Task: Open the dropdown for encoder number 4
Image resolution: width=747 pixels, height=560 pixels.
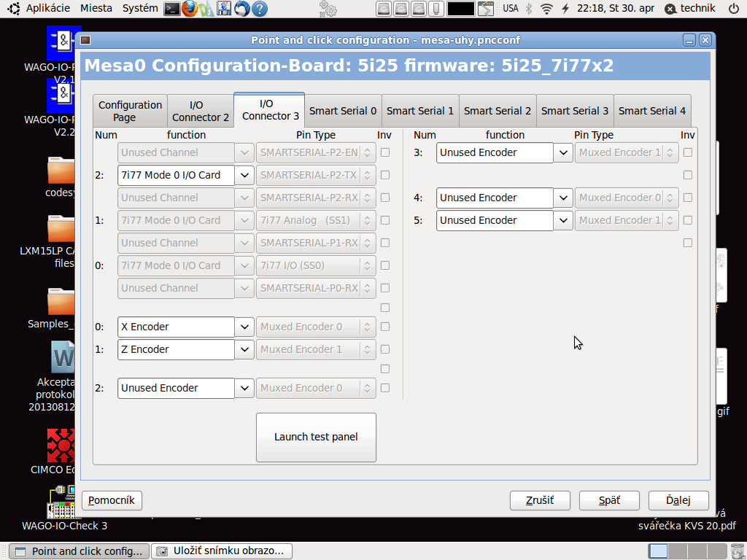Action: pos(562,198)
